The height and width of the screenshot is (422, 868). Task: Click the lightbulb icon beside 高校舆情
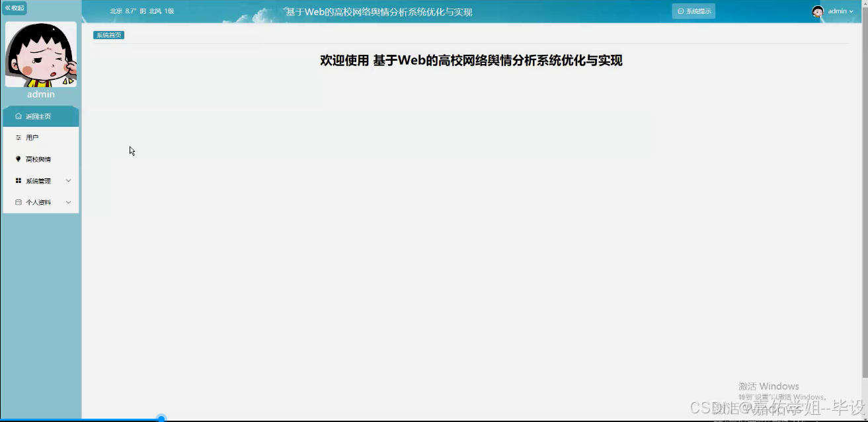[18, 158]
